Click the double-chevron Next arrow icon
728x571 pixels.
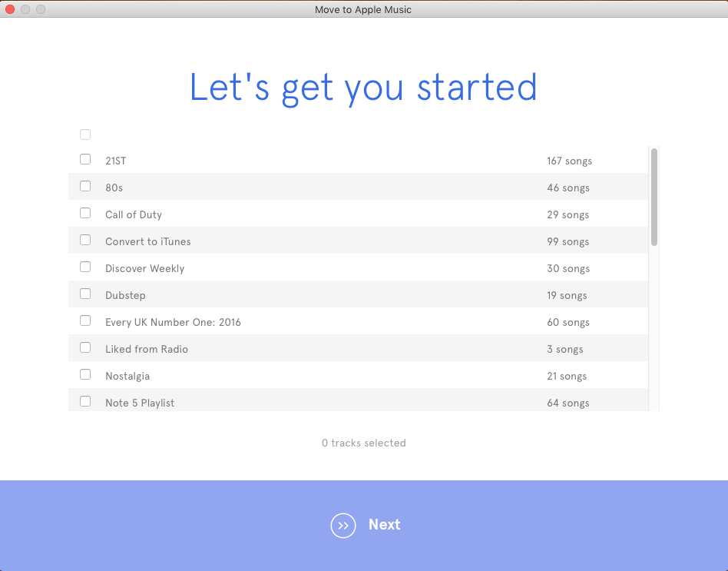pyautogui.click(x=343, y=525)
